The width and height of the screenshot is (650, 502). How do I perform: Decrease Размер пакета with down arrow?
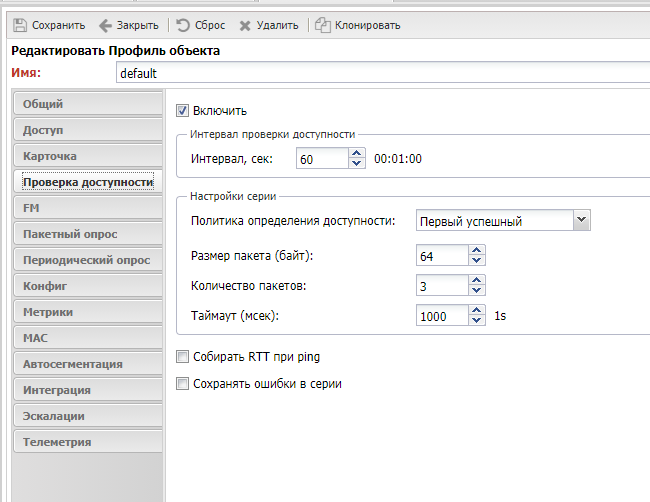click(477, 260)
